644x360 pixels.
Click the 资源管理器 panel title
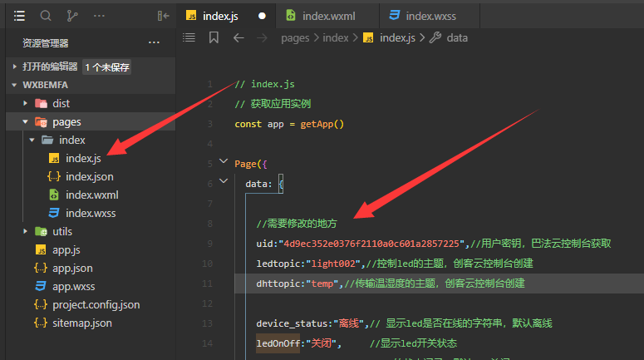(x=45, y=42)
